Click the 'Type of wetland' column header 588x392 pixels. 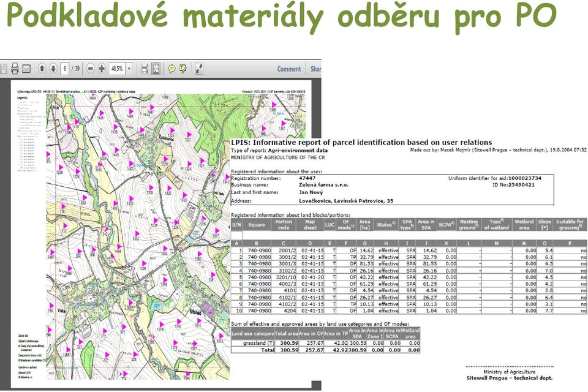(x=497, y=225)
